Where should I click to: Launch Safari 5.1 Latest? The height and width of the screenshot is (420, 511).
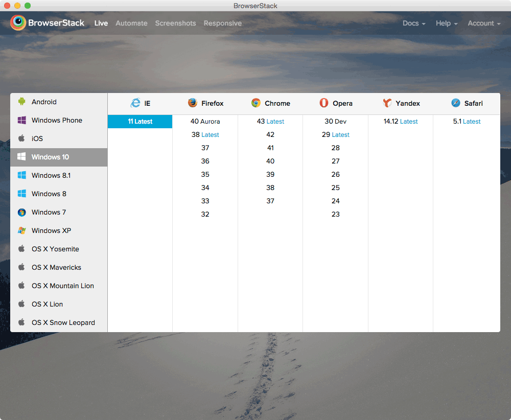pyautogui.click(x=467, y=122)
